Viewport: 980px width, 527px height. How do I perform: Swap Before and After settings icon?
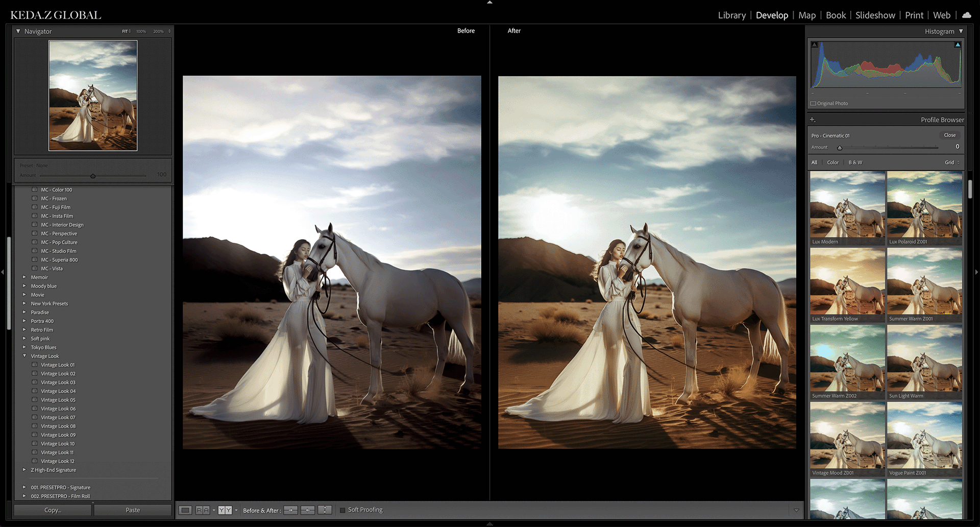point(325,510)
